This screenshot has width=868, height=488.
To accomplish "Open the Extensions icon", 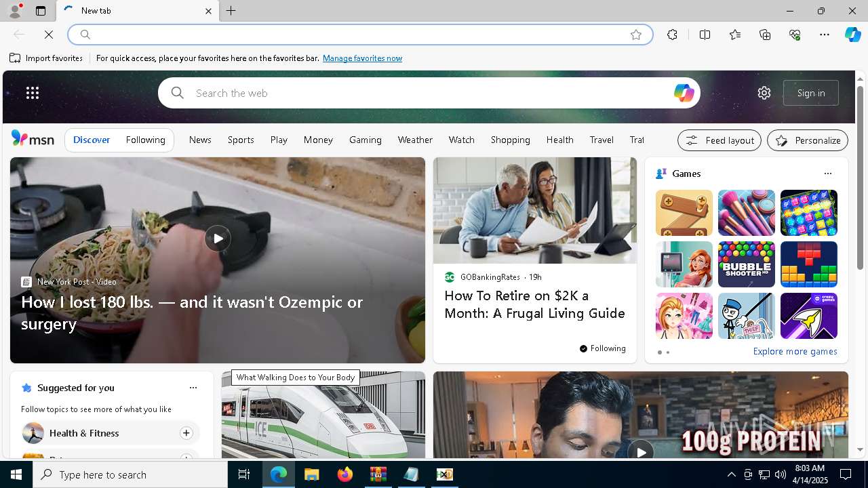I will 672,35.
